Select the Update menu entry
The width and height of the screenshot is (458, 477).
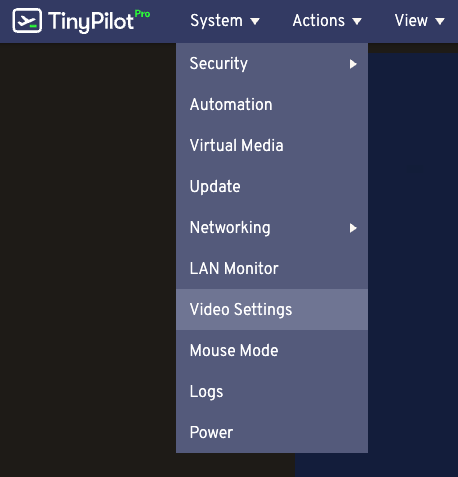click(272, 186)
